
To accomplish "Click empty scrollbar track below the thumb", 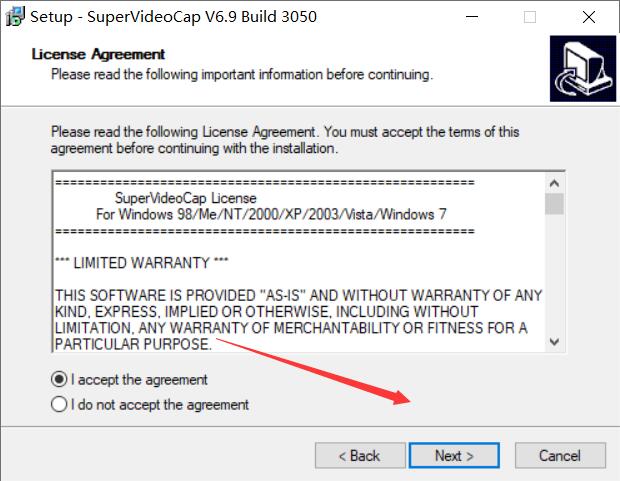I will (x=555, y=280).
